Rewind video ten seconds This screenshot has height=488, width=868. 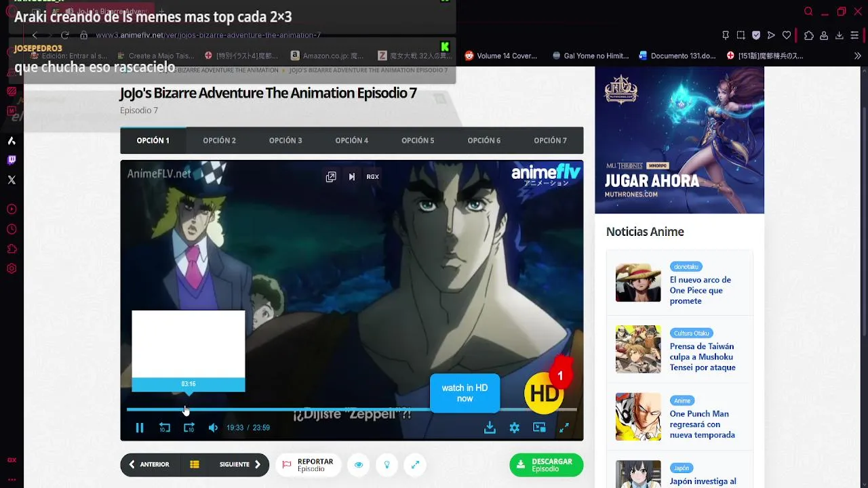point(165,428)
